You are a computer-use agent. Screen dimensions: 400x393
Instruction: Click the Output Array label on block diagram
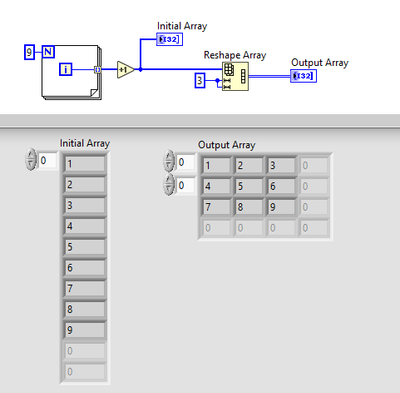tap(320, 63)
